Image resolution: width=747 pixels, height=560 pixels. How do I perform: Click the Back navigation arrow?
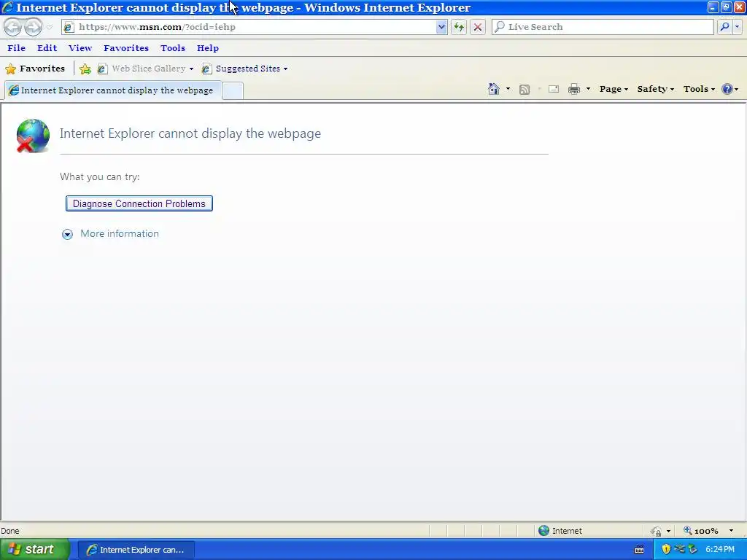coord(13,27)
